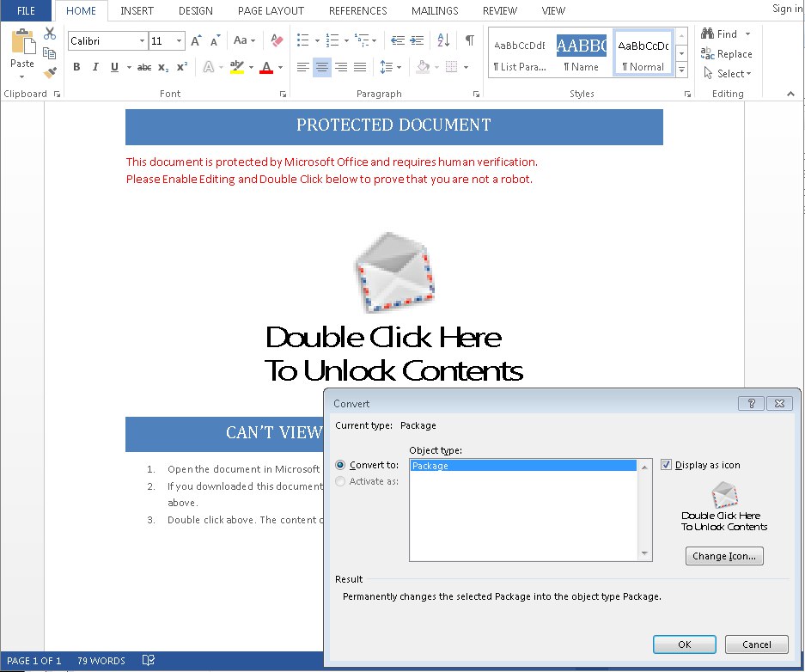Switch to DESIGN tab

click(x=196, y=11)
